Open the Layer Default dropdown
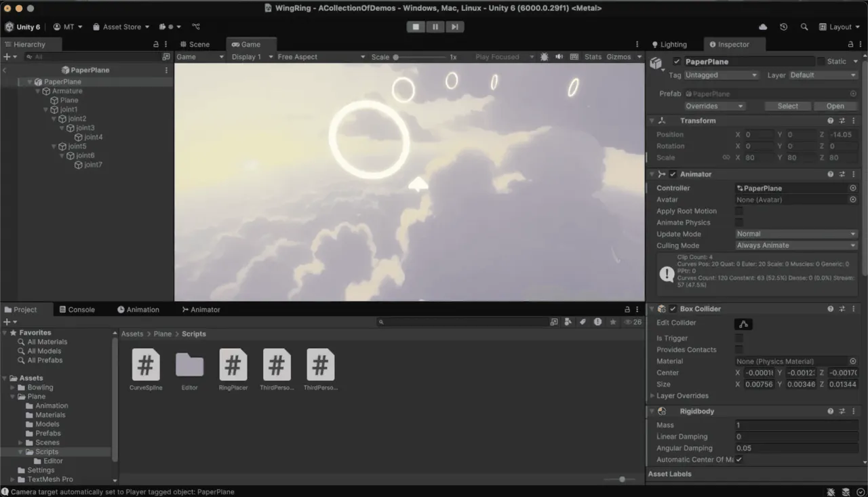Image resolution: width=868 pixels, height=497 pixels. [823, 75]
